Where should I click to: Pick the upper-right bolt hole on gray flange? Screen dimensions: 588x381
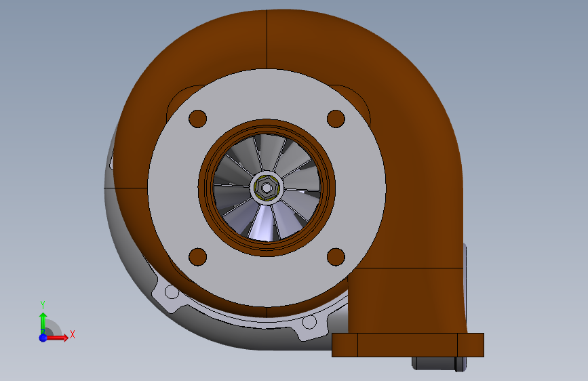point(336,119)
